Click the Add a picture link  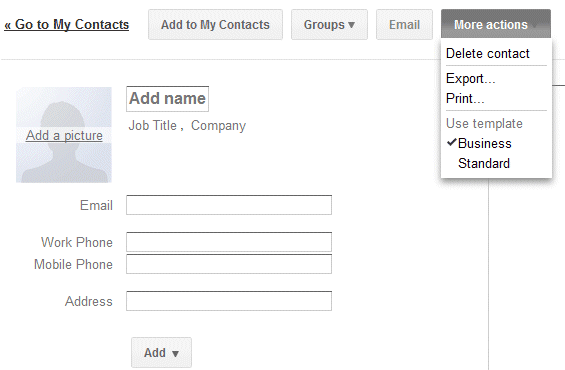click(64, 135)
